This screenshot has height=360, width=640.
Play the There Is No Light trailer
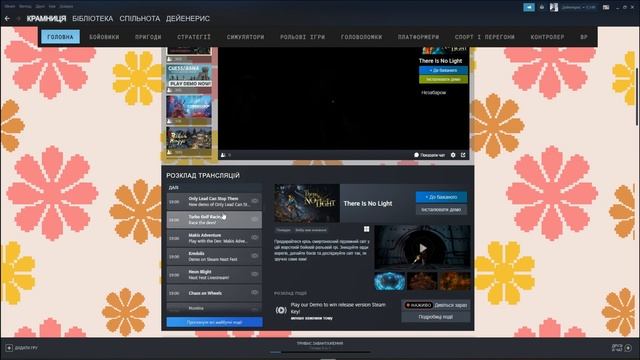click(x=422, y=248)
